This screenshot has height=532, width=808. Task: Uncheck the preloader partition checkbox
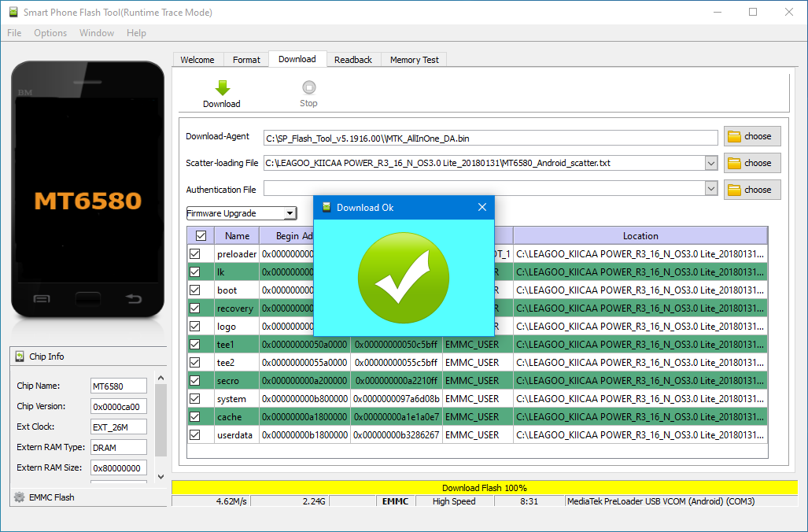pyautogui.click(x=195, y=253)
